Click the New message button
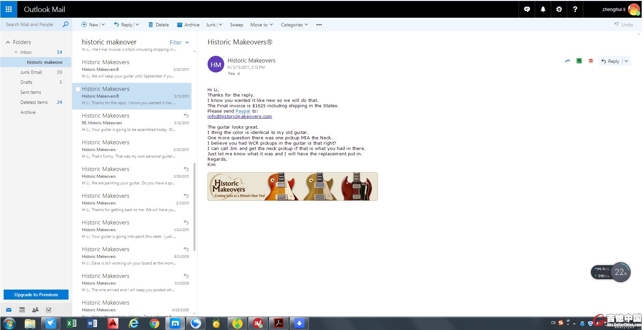Viewport: 644px width, 330px height. click(x=90, y=25)
